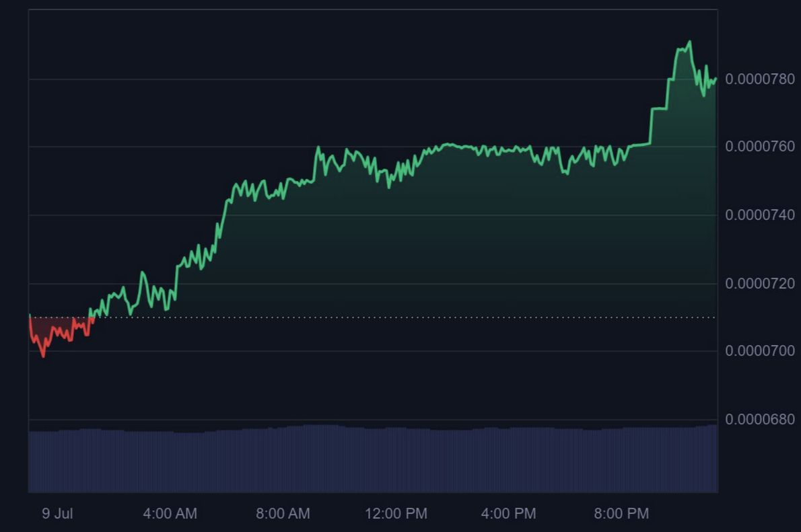Select the 4:00 PM time label
Viewport: 801px width, 532px height.
tap(508, 513)
